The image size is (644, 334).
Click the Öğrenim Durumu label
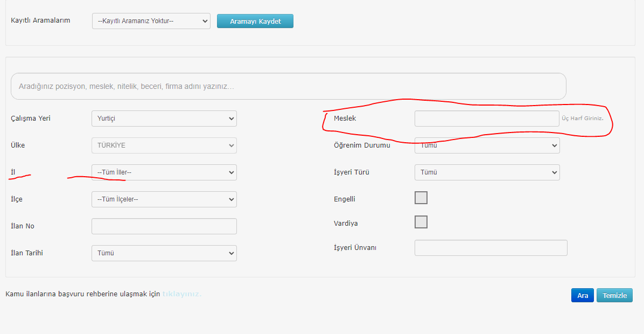(362, 145)
